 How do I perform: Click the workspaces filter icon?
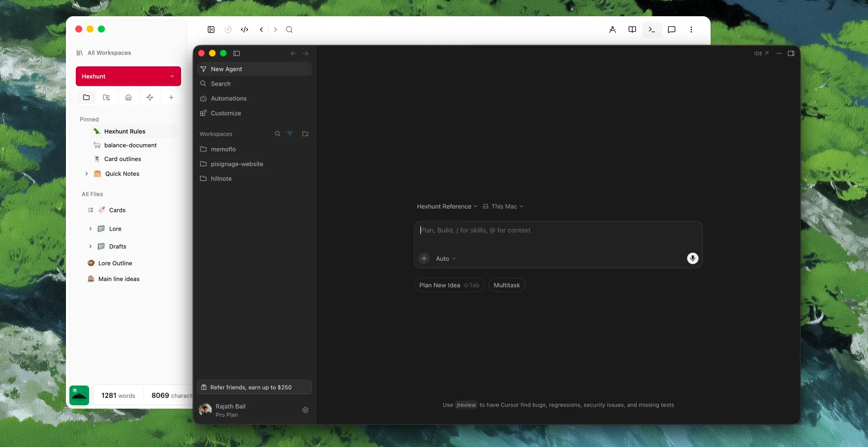coord(290,134)
